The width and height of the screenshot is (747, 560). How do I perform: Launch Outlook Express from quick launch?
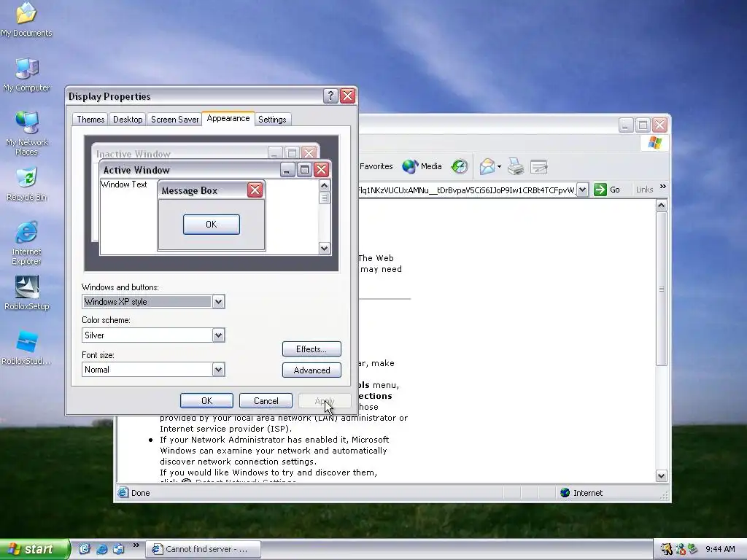(x=118, y=549)
